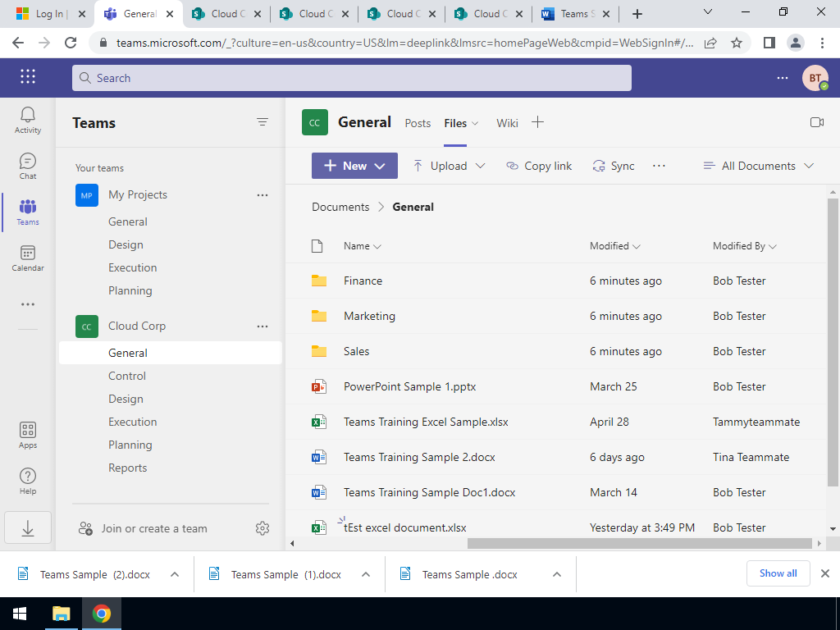Click the Teams Training Excel Sample file icon

click(319, 422)
